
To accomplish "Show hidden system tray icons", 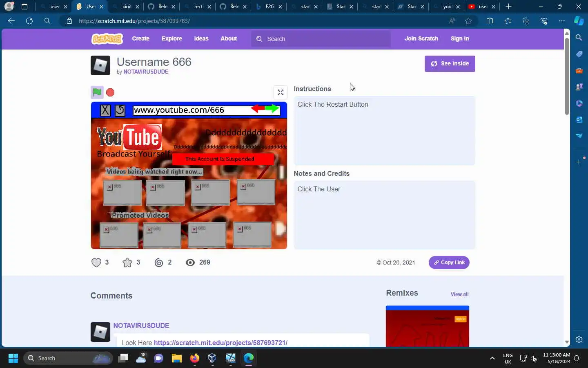I will pos(492,358).
